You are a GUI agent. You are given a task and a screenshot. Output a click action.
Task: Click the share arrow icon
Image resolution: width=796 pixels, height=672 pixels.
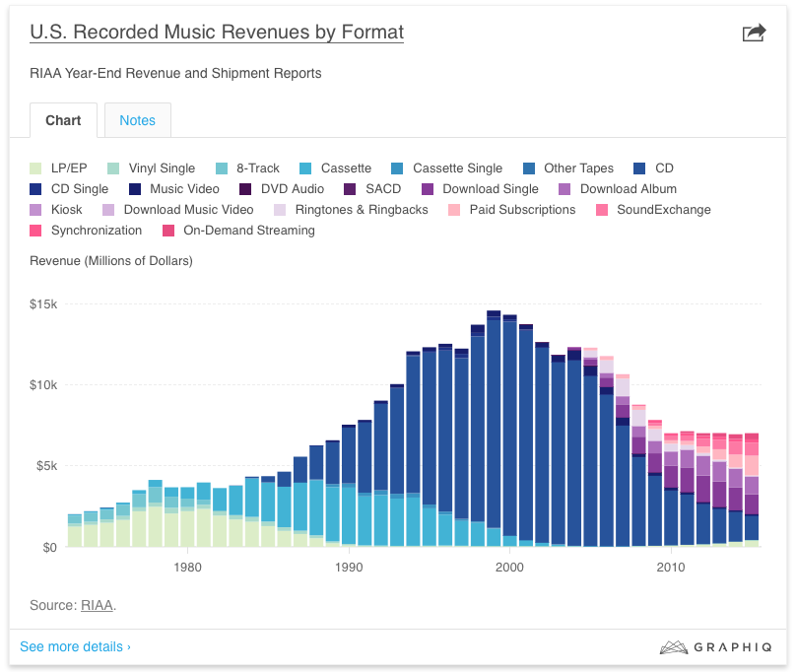pyautogui.click(x=754, y=33)
